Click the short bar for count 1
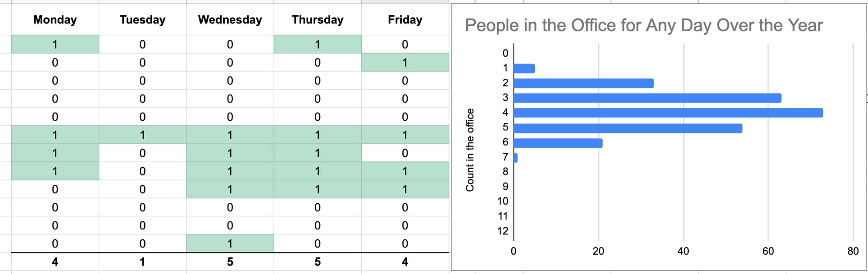The height and width of the screenshot is (274, 868). [x=524, y=68]
